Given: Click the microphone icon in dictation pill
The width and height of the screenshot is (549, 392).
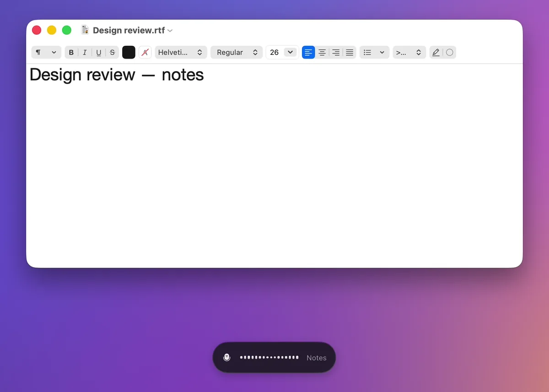Looking at the screenshot, I should 226,358.
